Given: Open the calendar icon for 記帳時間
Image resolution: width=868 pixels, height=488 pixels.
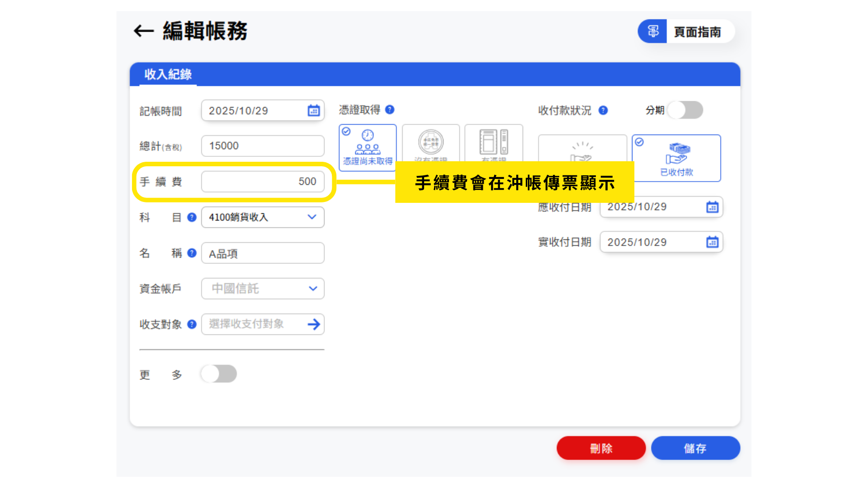Looking at the screenshot, I should click(x=314, y=111).
